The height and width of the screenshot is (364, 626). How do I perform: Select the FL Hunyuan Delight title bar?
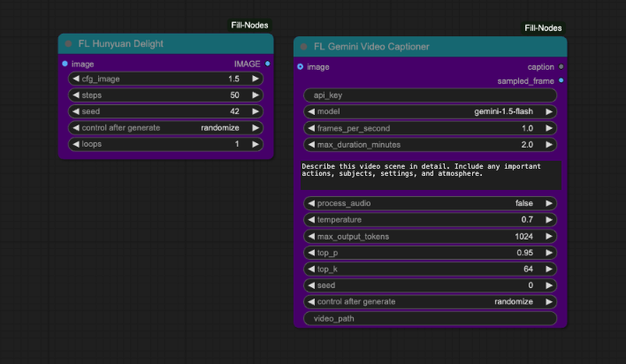tap(165, 43)
